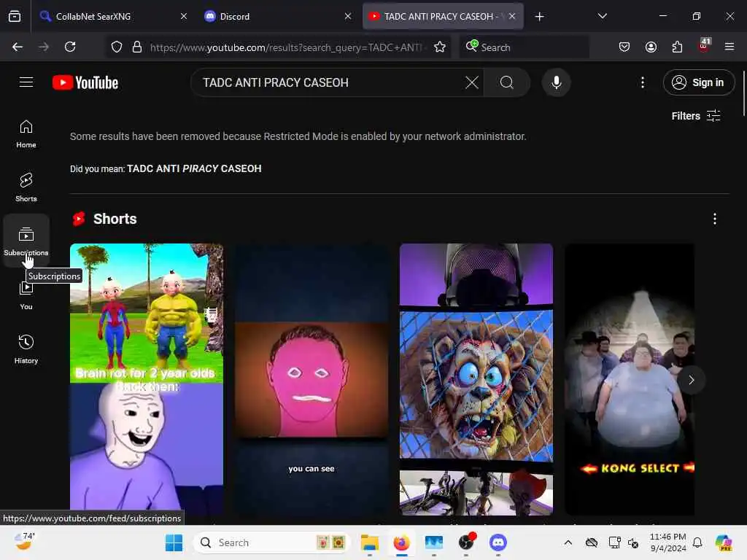
Task: Open Discord from the taskbar
Action: click(498, 542)
